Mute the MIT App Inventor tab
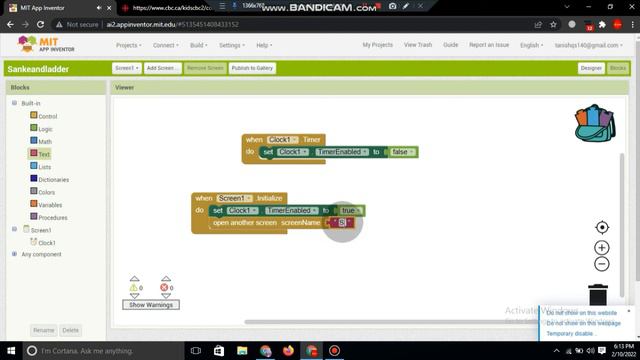640x360 pixels. [x=99, y=8]
